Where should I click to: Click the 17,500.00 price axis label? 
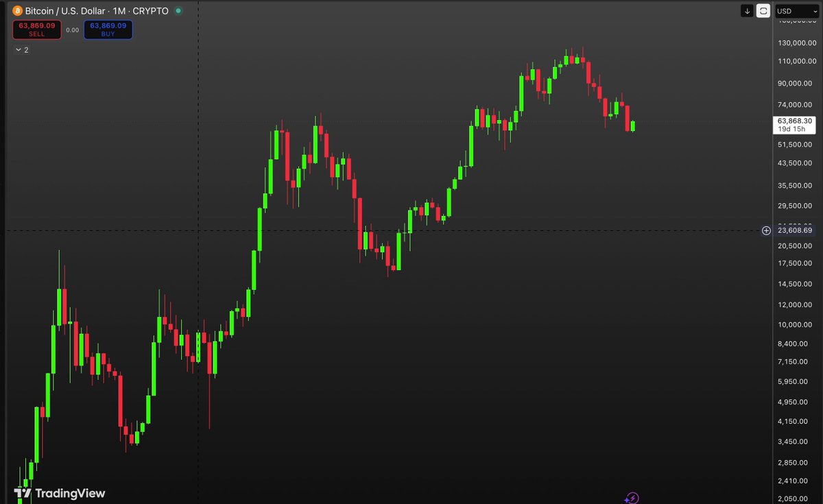click(795, 263)
